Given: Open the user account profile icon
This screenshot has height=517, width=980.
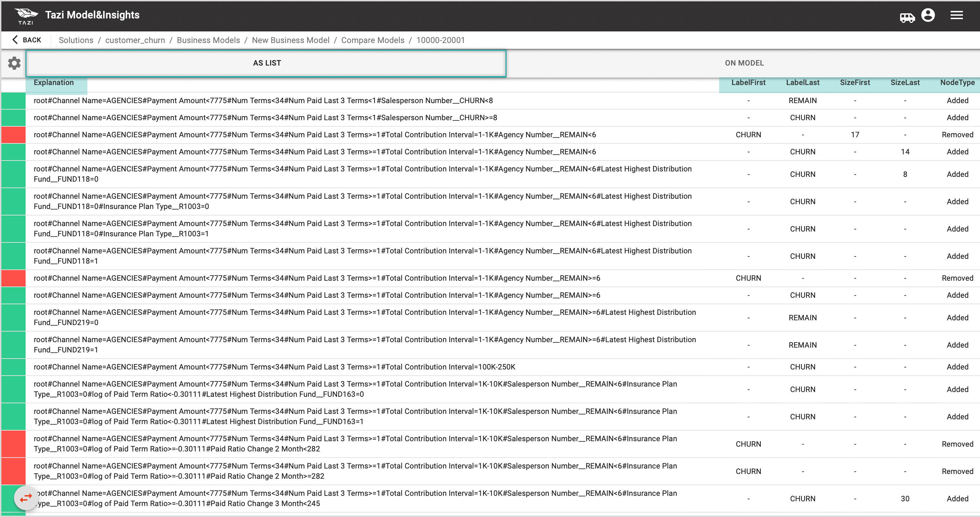Looking at the screenshot, I should (928, 15).
